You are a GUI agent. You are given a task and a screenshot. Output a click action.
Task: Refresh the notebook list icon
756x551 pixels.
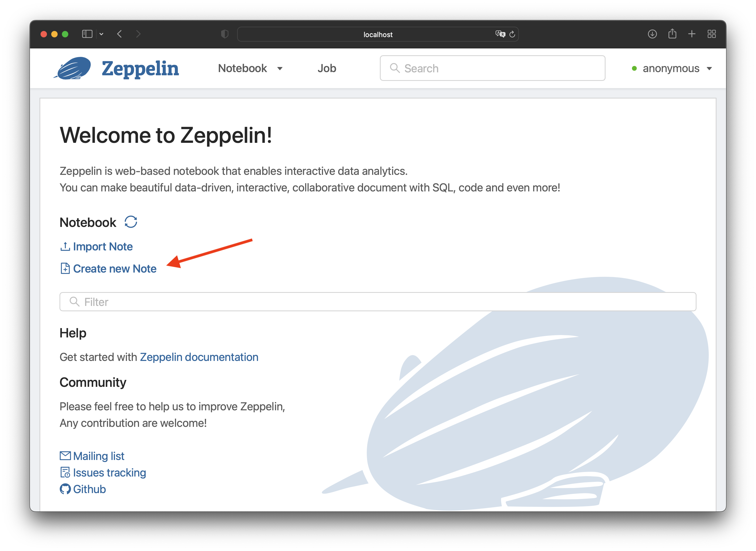point(131,222)
